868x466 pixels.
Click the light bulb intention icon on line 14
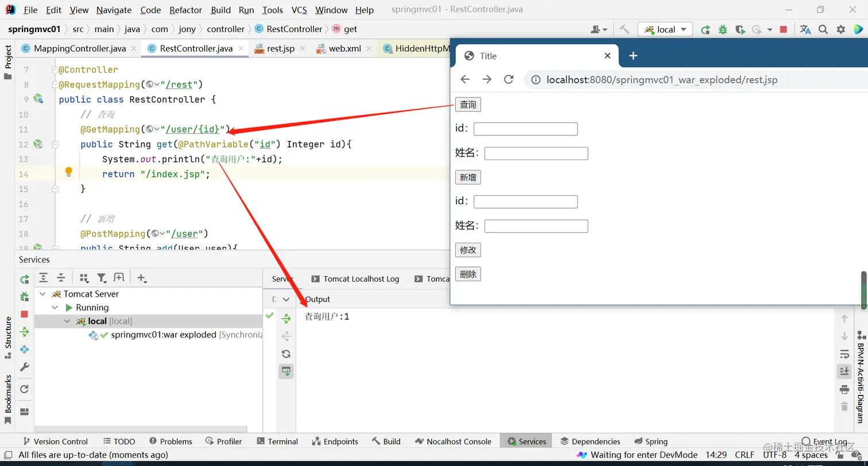69,172
